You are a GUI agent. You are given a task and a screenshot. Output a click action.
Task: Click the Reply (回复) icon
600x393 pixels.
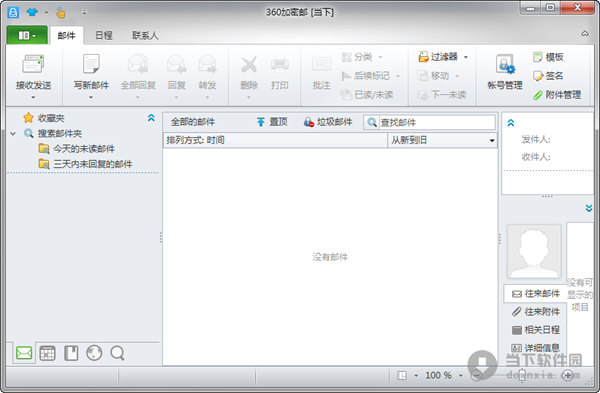pos(176,64)
